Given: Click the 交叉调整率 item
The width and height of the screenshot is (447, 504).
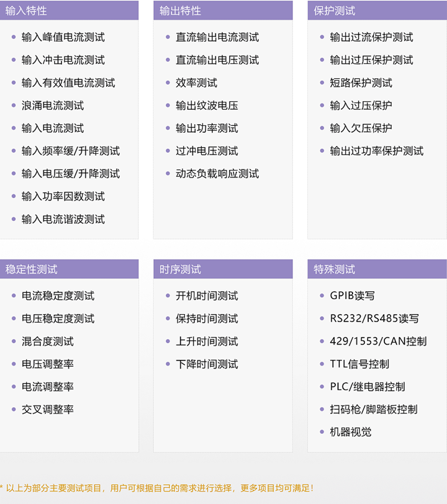Looking at the screenshot, I should [47, 410].
